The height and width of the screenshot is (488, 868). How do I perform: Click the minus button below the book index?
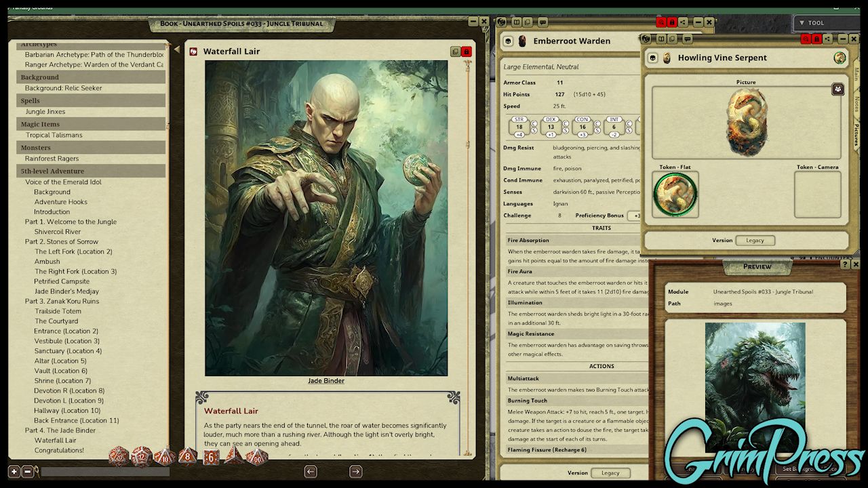28,471
